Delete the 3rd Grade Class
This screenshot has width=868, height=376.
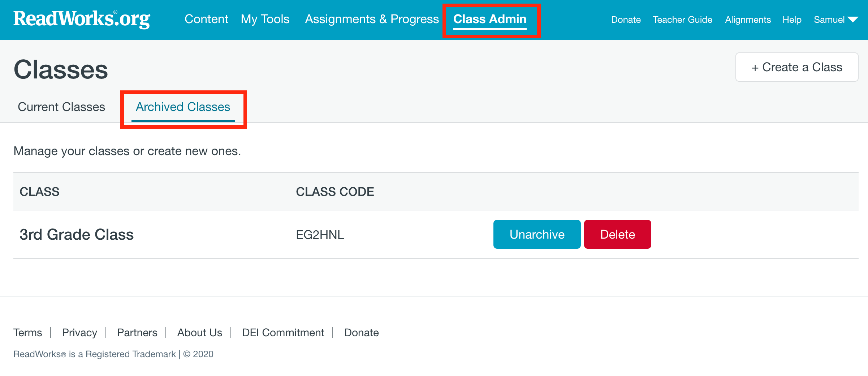(617, 234)
